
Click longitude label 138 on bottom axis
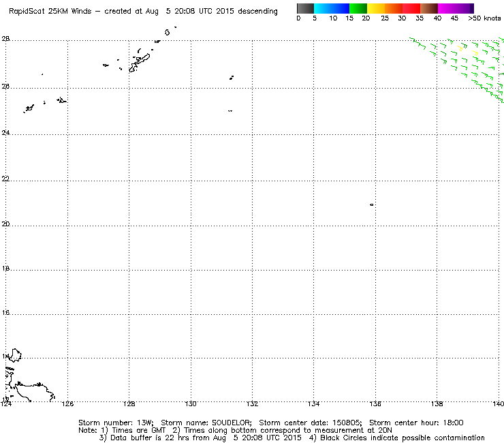pos(437,403)
